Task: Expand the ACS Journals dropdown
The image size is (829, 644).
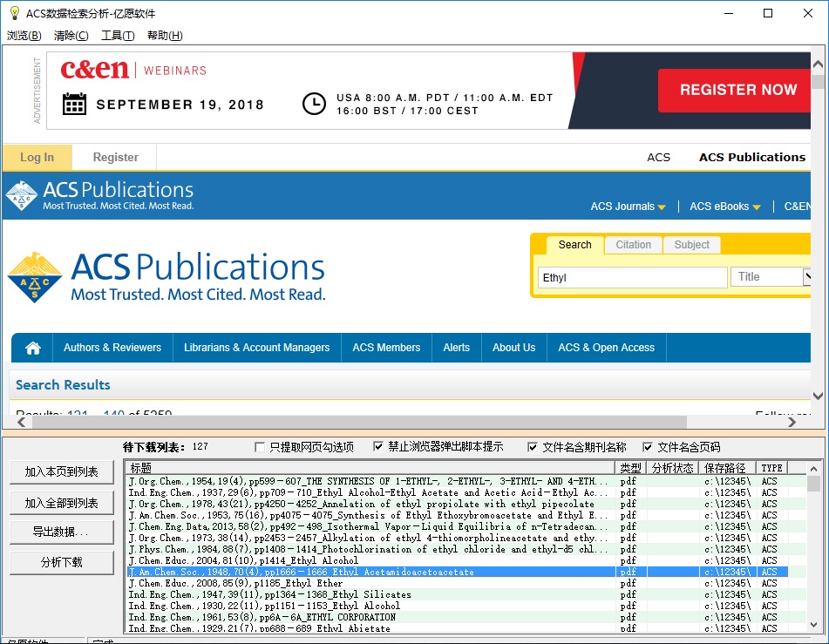Action: 628,207
